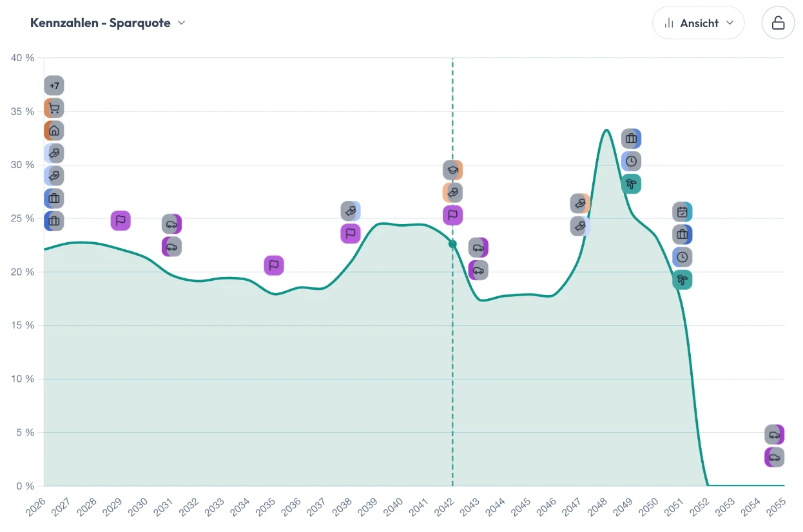Select the top car icon at 2031

(x=171, y=224)
